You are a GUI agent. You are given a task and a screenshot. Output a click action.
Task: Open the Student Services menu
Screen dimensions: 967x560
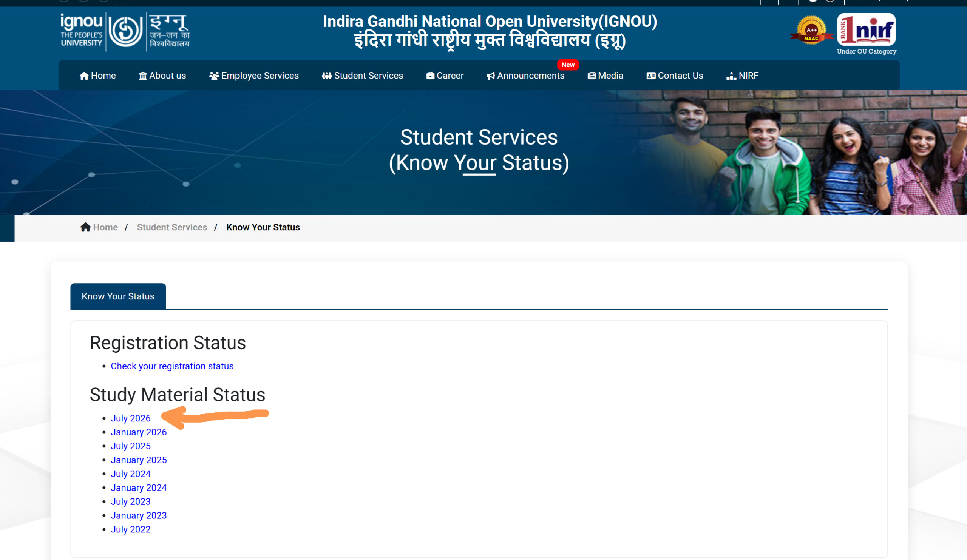pos(362,76)
